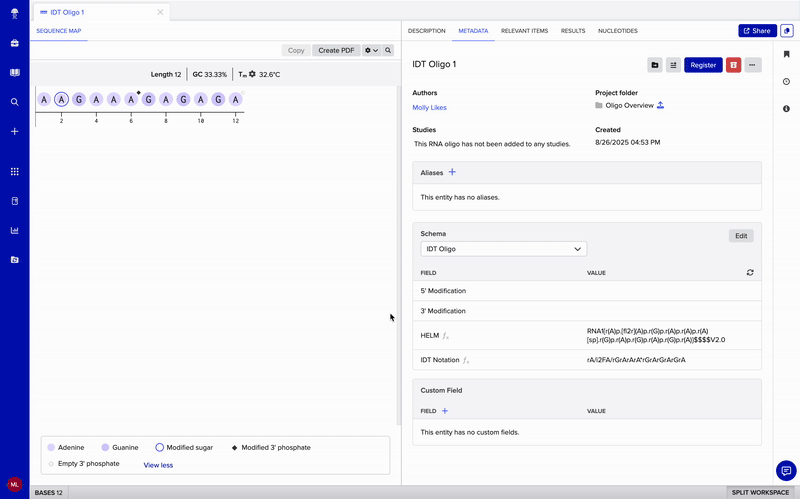Add an alias with the plus icon
The width and height of the screenshot is (800, 499).
click(x=452, y=172)
